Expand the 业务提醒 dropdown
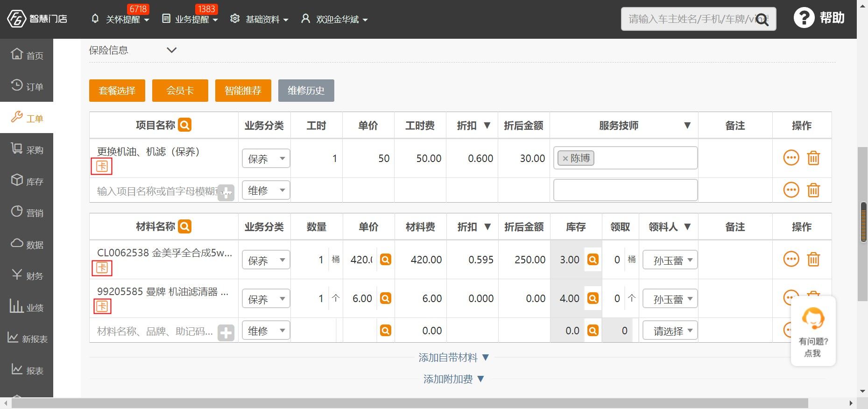 pos(190,19)
